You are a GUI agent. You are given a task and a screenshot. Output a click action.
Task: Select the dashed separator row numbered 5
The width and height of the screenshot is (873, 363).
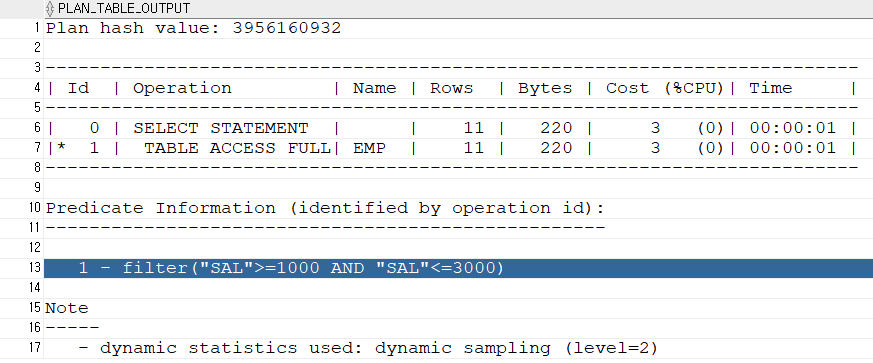[x=458, y=108]
